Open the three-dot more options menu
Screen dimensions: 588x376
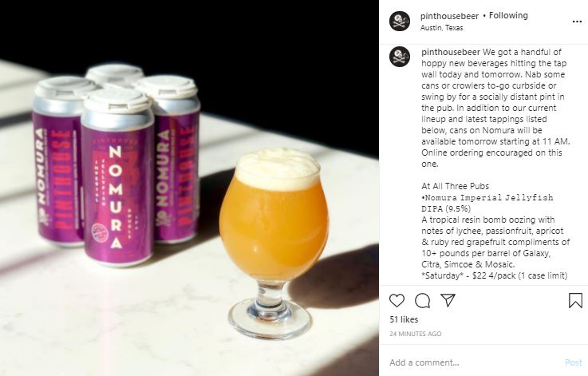(x=577, y=22)
